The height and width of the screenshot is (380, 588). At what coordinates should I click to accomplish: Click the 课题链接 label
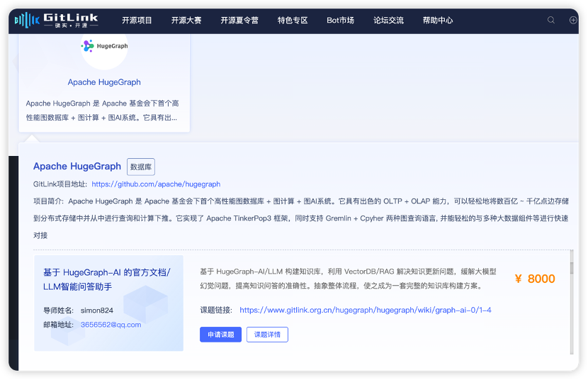[216, 311]
